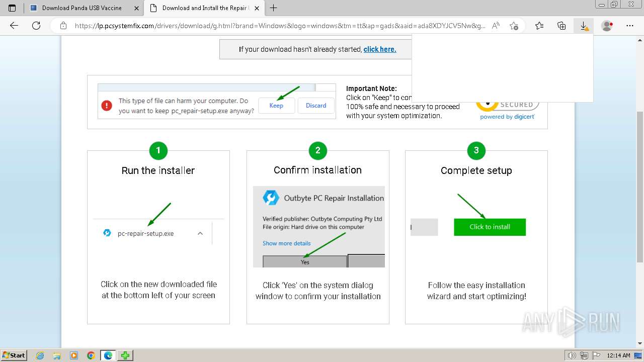The image size is (644, 362).
Task: Click Keep in the sample warning image
Action: [276, 106]
